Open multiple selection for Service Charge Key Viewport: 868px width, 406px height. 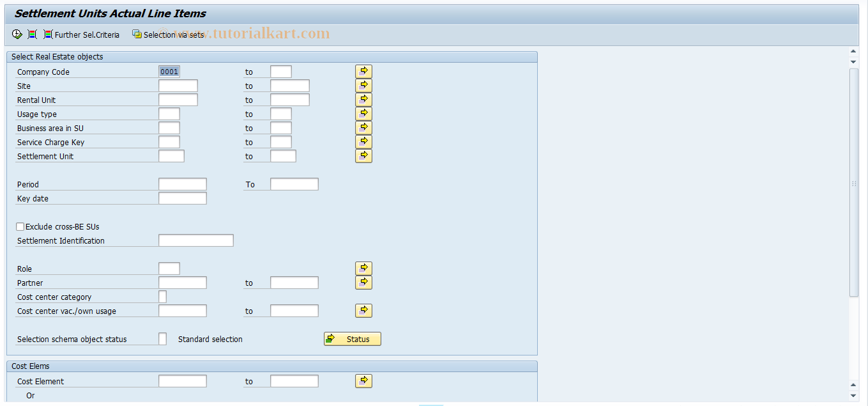pos(363,142)
